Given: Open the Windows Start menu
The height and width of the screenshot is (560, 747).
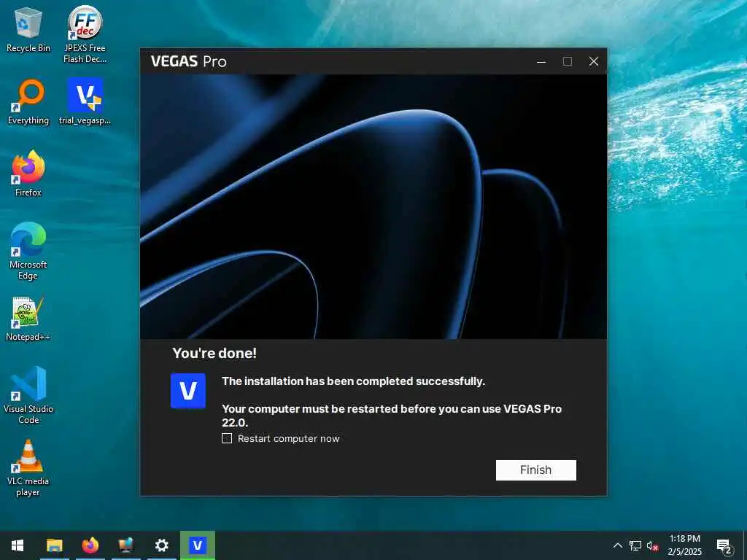Looking at the screenshot, I should point(18,545).
